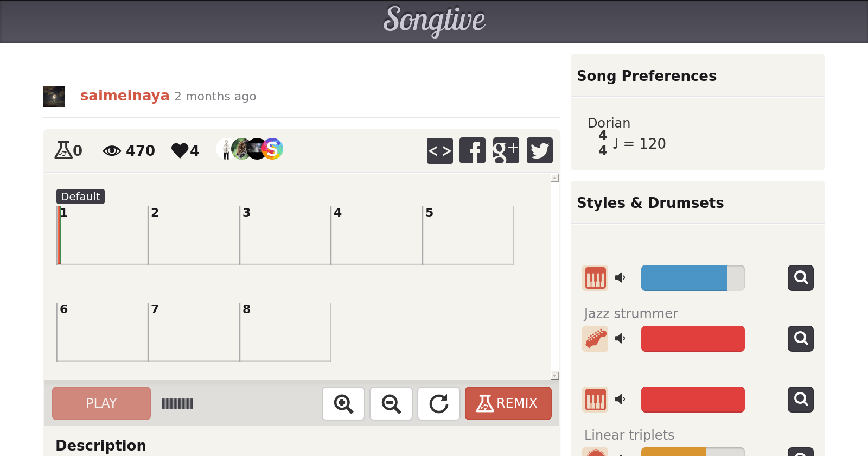Select the Default section label
This screenshot has height=456, width=868.
tap(80, 197)
